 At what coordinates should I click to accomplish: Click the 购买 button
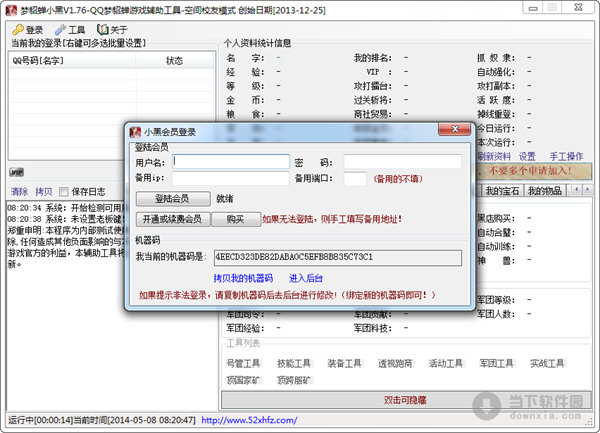pyautogui.click(x=236, y=219)
